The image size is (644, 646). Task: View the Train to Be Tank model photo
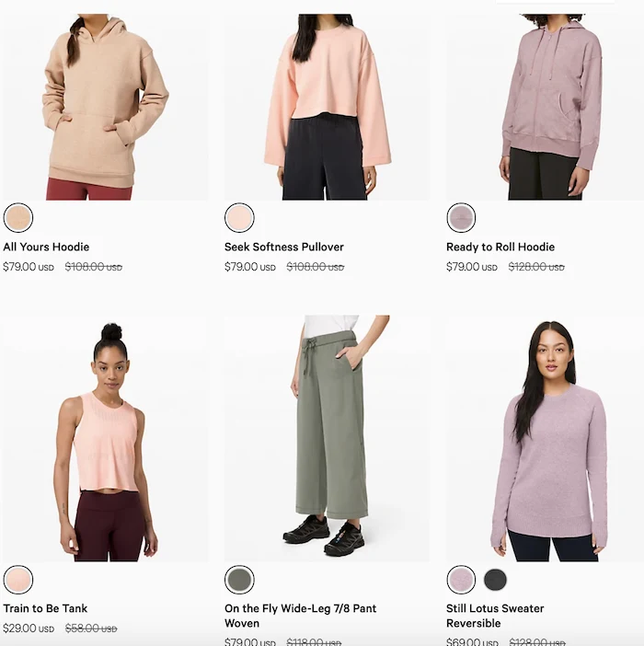pyautogui.click(x=106, y=438)
